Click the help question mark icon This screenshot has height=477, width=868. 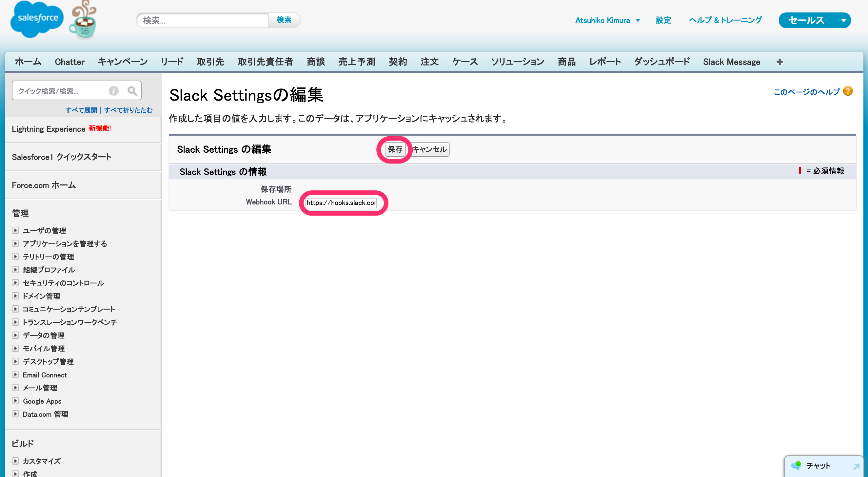(x=848, y=91)
